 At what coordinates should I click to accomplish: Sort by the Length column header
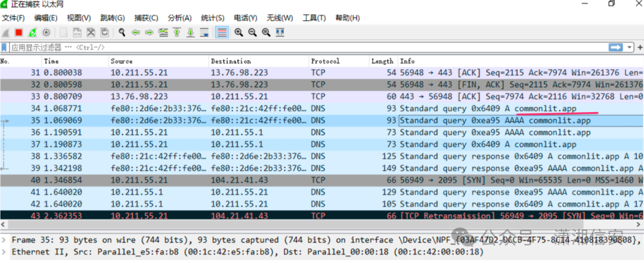point(383,61)
